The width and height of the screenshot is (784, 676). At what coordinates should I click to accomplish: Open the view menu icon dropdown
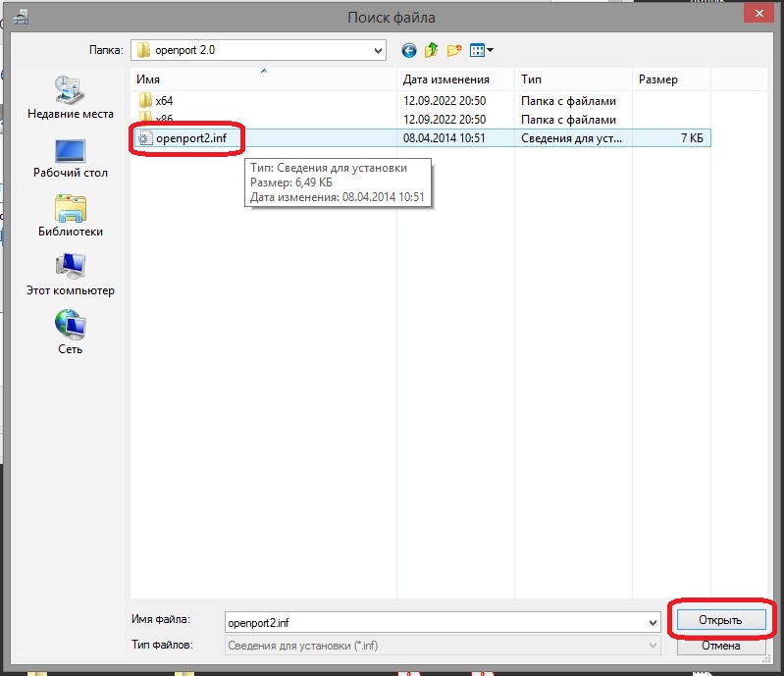(481, 50)
